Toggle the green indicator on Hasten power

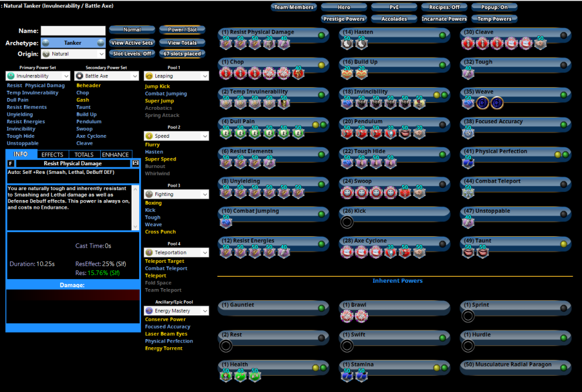(442, 35)
